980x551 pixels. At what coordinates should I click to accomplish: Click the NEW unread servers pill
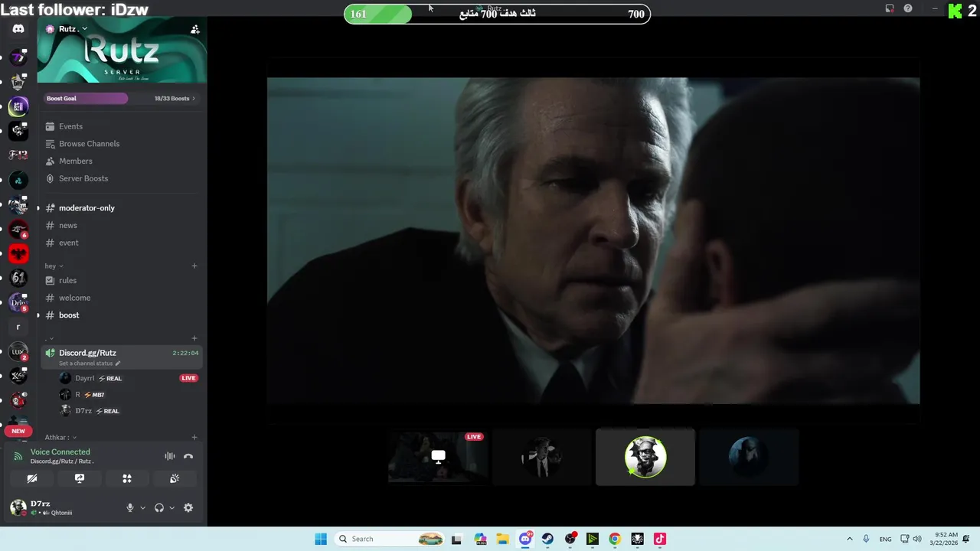pyautogui.click(x=18, y=431)
